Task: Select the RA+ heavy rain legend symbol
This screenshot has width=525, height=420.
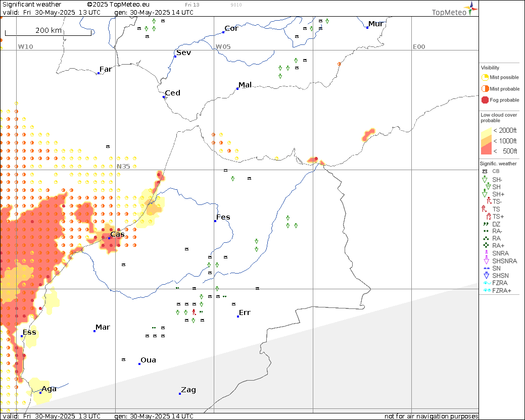Action: (x=486, y=245)
